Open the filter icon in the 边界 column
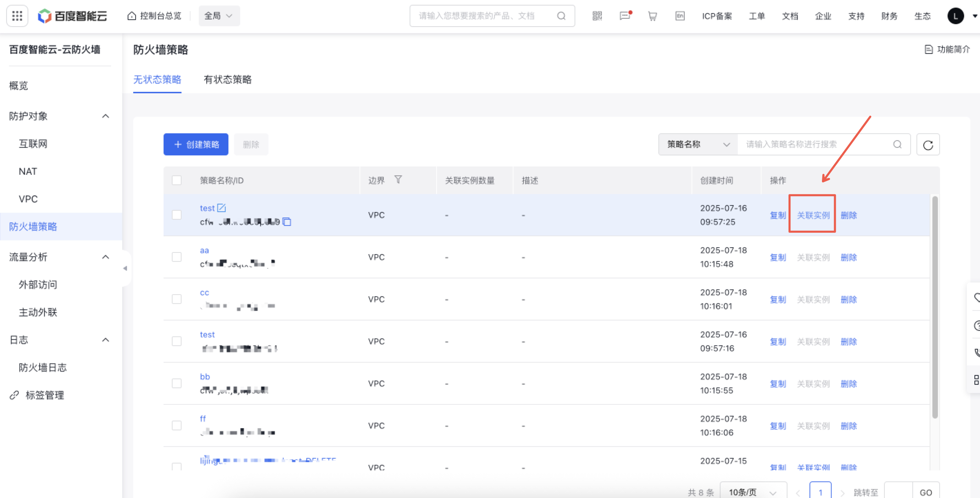Viewport: 980px width, 498px height. (x=398, y=180)
